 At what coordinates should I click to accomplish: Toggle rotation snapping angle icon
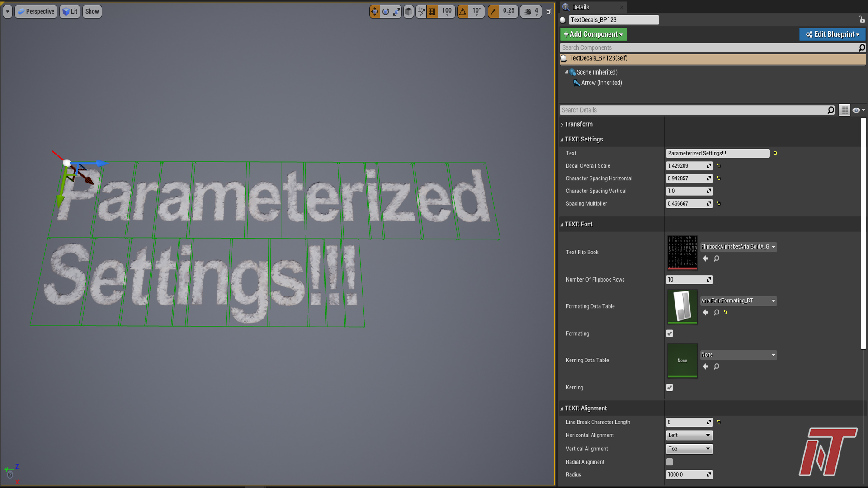click(462, 12)
